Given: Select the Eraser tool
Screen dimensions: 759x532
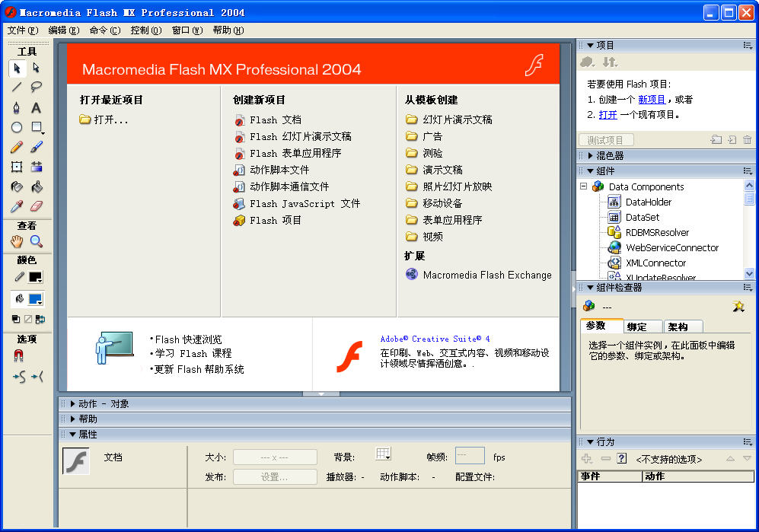Looking at the screenshot, I should coord(35,204).
